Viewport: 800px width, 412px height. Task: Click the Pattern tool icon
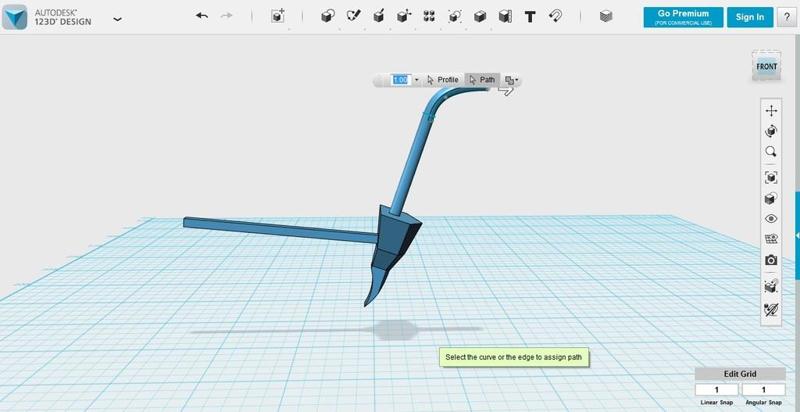pos(429,17)
